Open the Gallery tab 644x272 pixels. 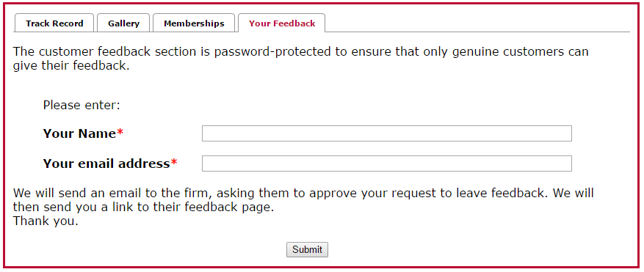click(123, 23)
